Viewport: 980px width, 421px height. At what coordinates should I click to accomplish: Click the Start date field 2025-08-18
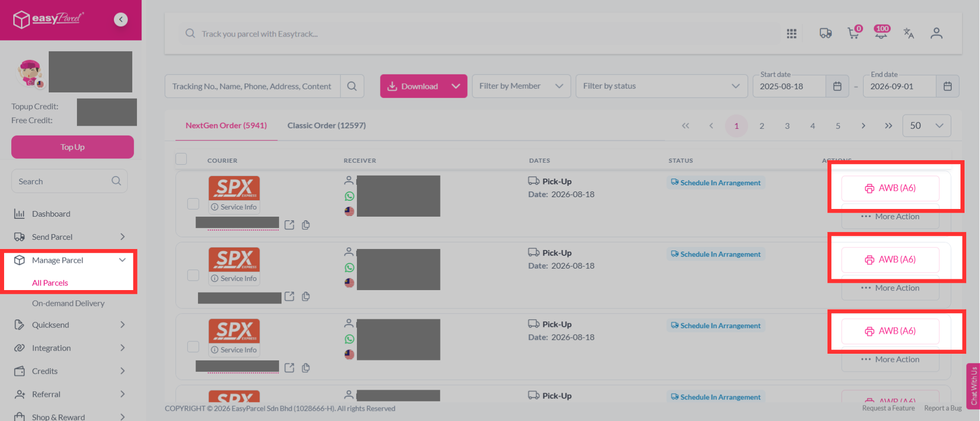(x=790, y=86)
